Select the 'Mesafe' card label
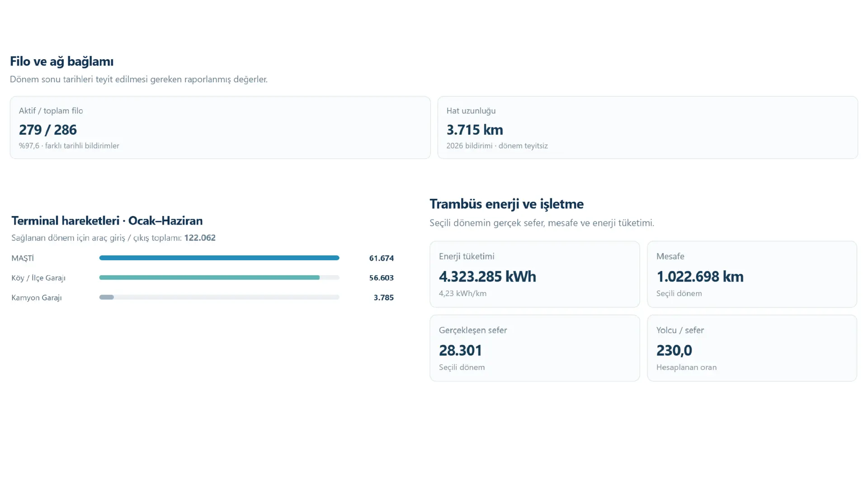This screenshot has height=488, width=868. (670, 256)
